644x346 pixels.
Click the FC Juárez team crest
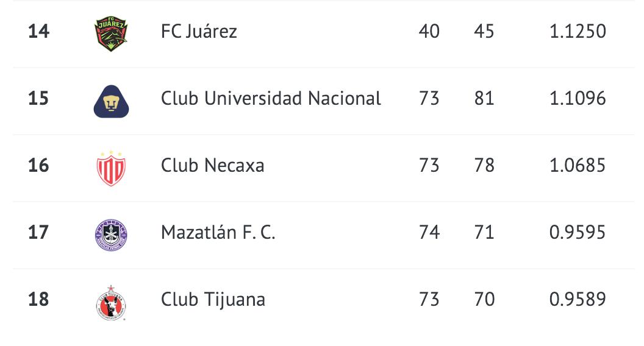coord(111,34)
